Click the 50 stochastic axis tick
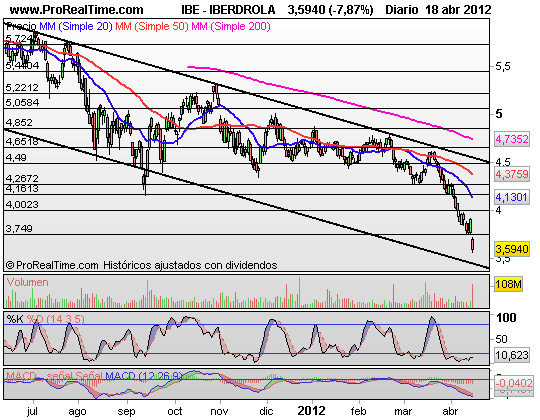540x420 pixels. [501, 339]
